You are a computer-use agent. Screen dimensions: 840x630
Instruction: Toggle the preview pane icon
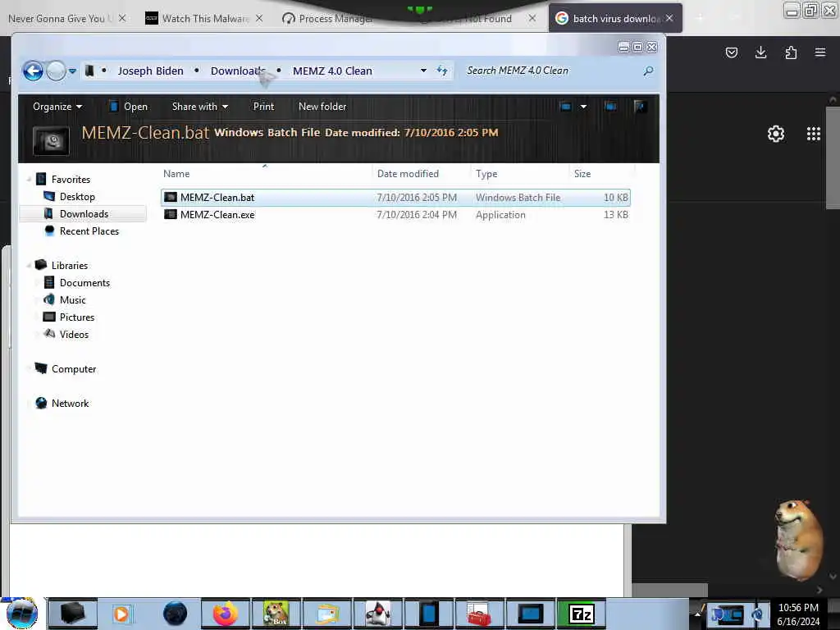tap(610, 107)
